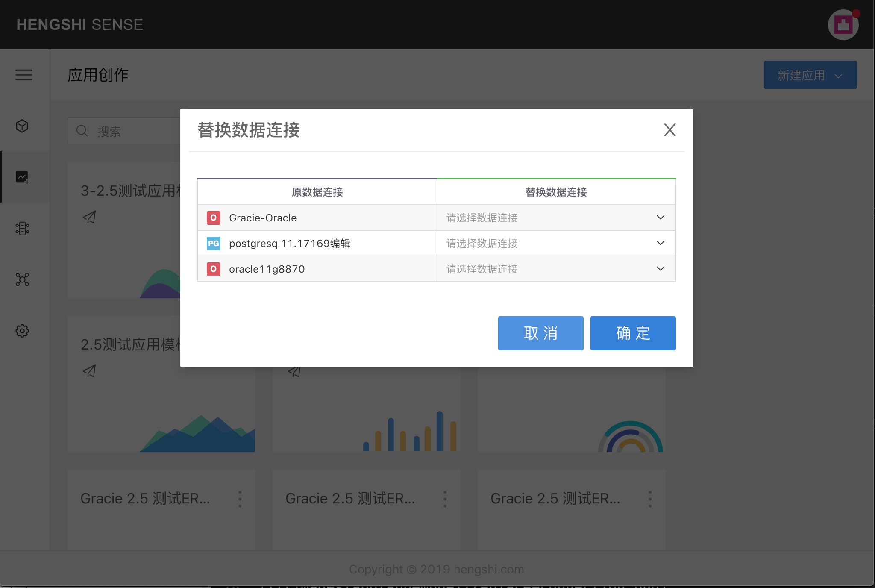This screenshot has width=875, height=588.
Task: Toggle the hamburger sidebar menu
Action: click(24, 75)
